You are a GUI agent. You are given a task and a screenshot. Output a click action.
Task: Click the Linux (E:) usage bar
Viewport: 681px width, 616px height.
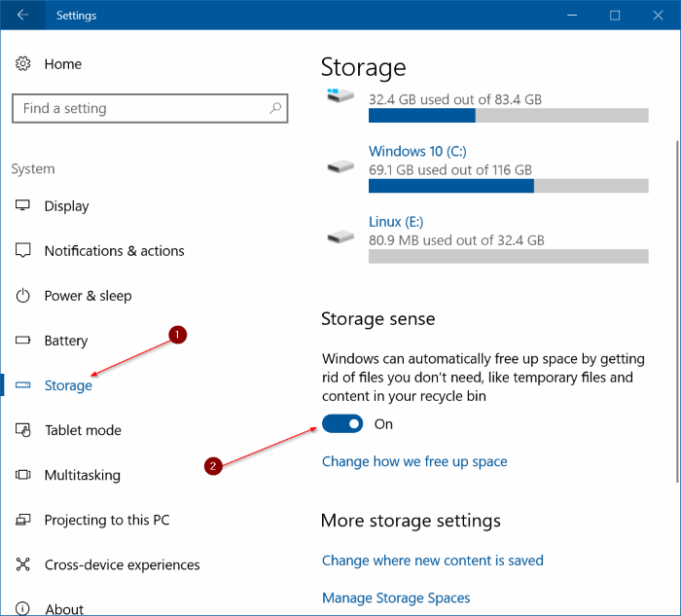tap(508, 256)
